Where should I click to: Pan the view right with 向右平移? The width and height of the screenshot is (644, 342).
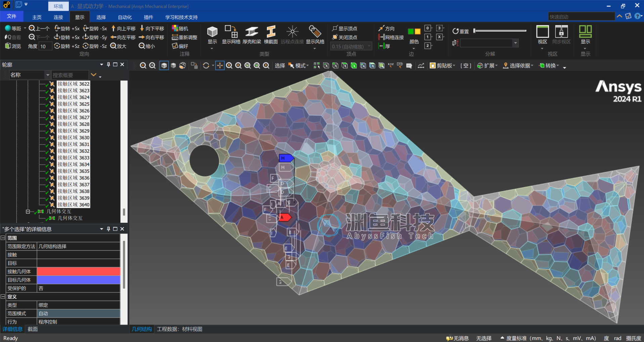[151, 37]
